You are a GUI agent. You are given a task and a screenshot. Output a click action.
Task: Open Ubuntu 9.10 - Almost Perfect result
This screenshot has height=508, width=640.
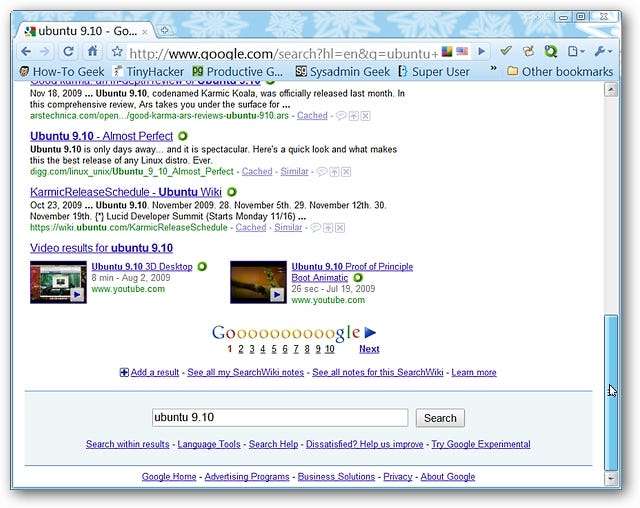(x=102, y=136)
